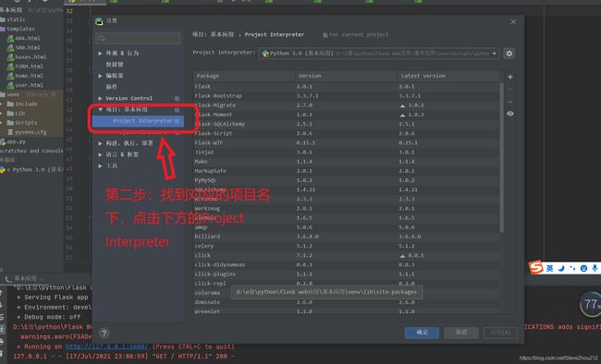Viewport: 601px width, 364px height.
Task: Click the settings search field
Action: [x=138, y=38]
